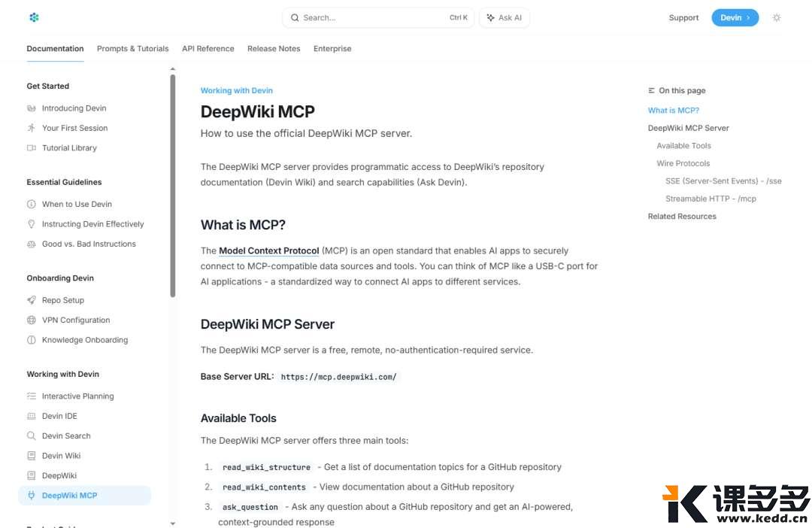Image resolution: width=812 pixels, height=528 pixels.
Task: Click the Introducing Devin icon
Action: [32, 108]
